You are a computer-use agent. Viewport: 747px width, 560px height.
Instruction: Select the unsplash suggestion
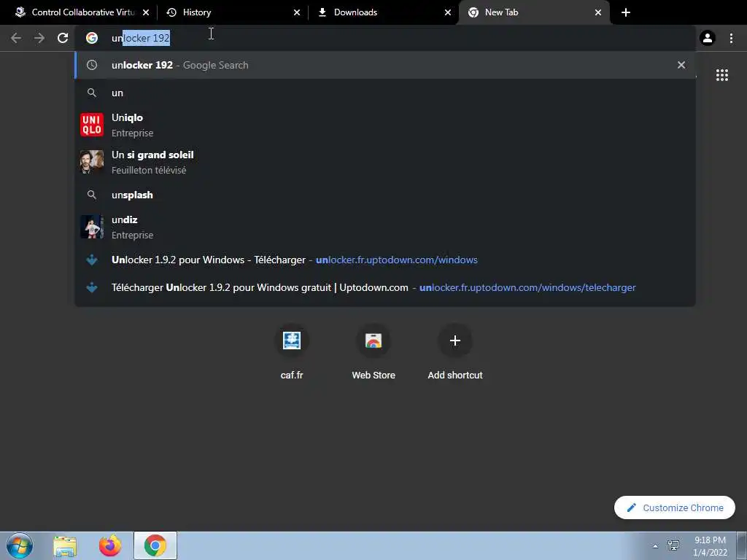pos(385,195)
